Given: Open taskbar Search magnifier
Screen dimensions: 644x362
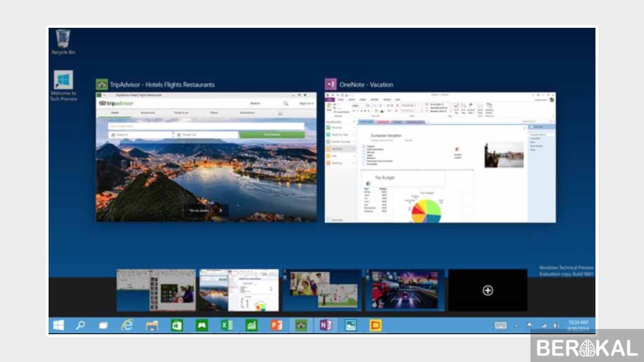Looking at the screenshot, I should [x=81, y=325].
